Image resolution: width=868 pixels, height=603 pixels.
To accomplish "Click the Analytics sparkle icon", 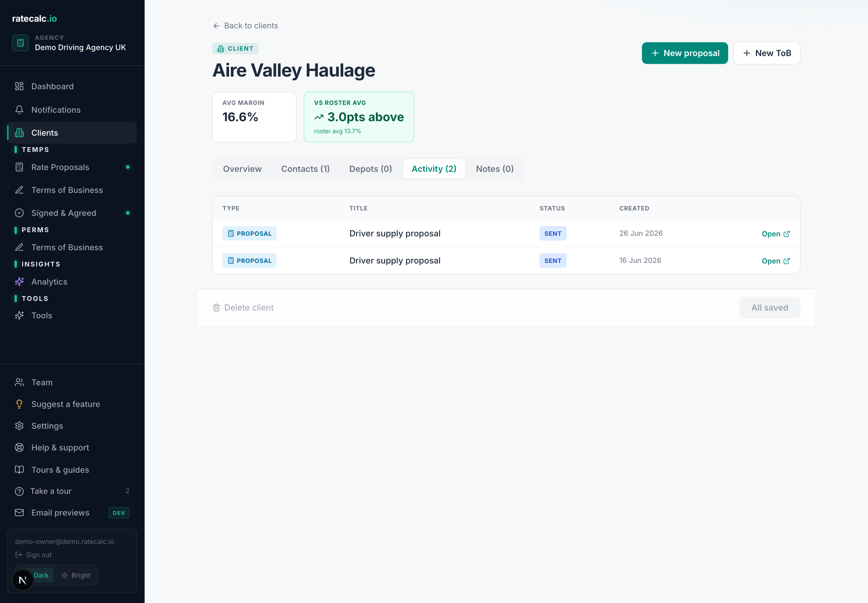I will 19,282.
